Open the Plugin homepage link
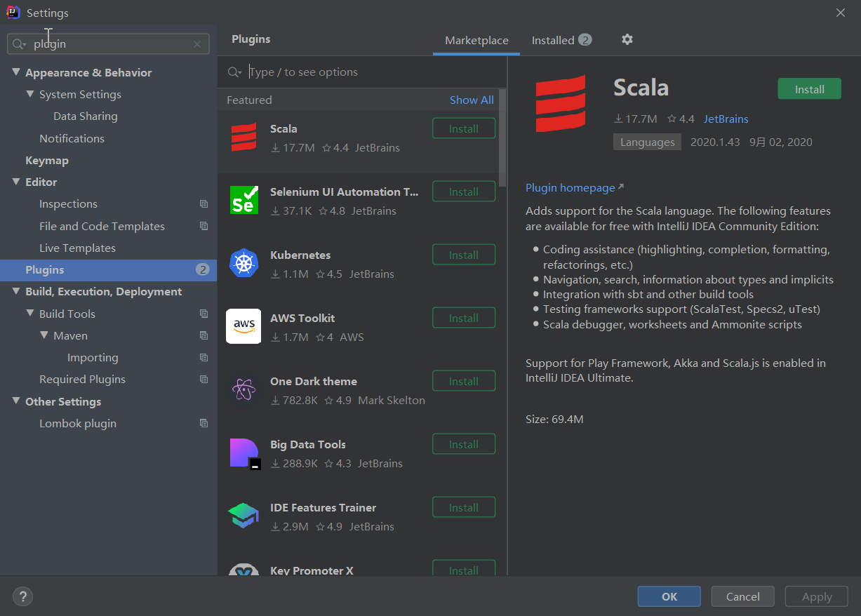861x616 pixels. [574, 187]
